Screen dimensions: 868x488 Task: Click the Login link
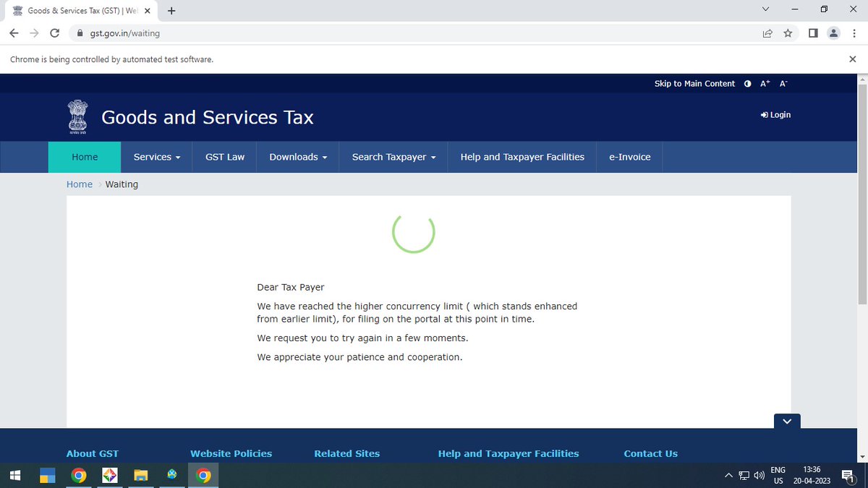775,115
